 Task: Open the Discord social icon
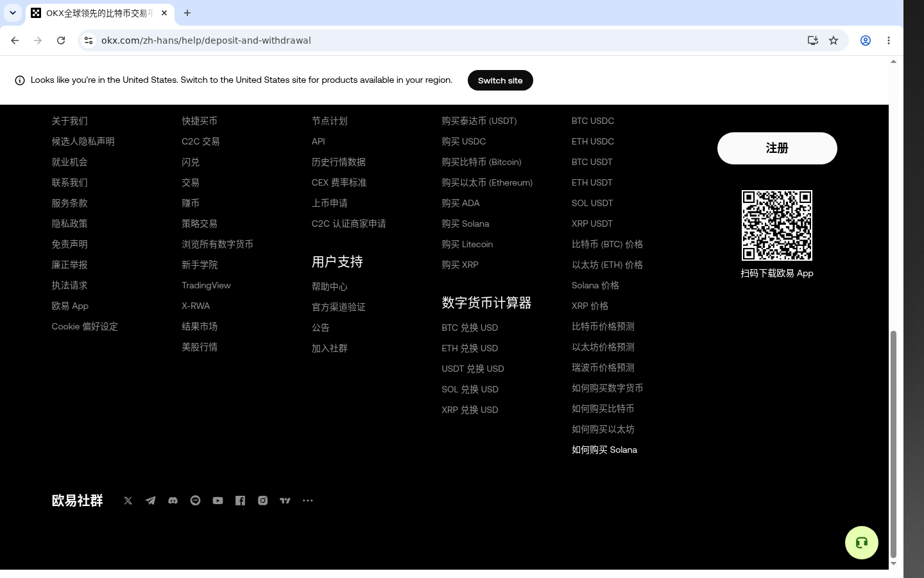(173, 501)
